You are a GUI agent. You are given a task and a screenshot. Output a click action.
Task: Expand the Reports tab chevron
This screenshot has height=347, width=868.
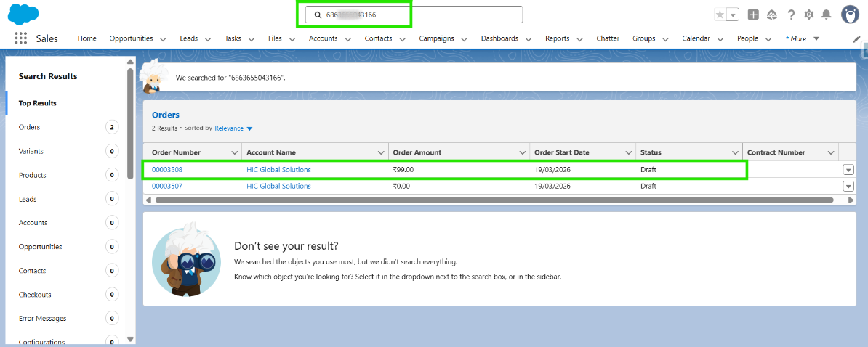(x=579, y=39)
